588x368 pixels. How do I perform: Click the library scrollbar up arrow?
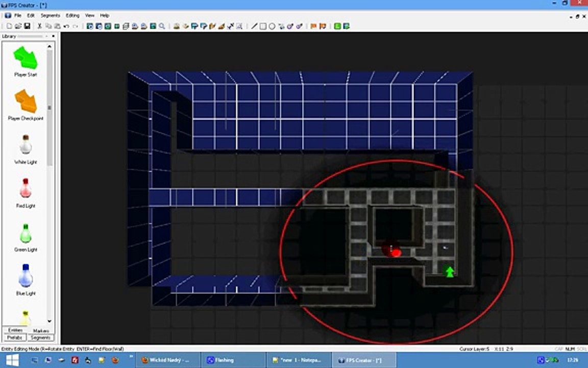pyautogui.click(x=50, y=46)
